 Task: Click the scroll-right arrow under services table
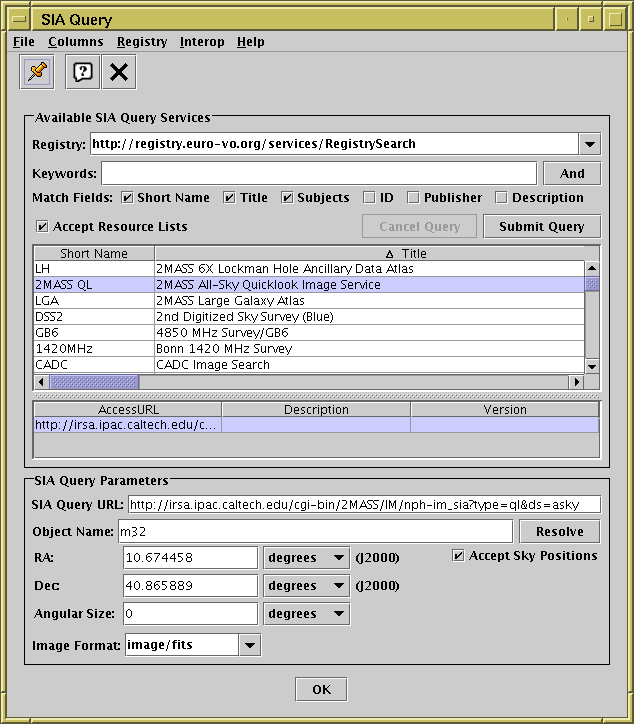pyautogui.click(x=576, y=382)
